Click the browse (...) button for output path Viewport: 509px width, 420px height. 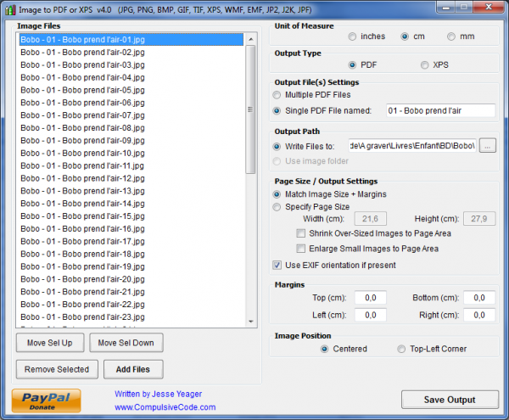tap(487, 146)
